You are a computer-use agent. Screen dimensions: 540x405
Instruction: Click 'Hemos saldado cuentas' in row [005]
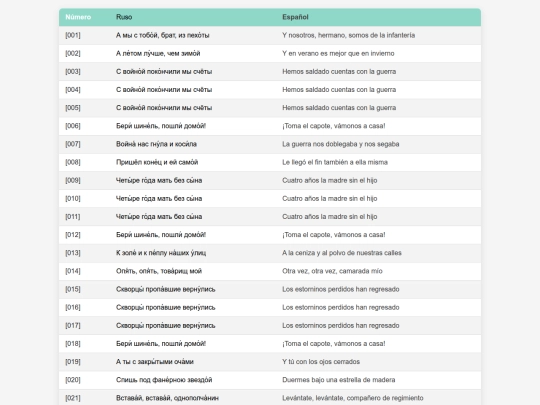click(316, 108)
